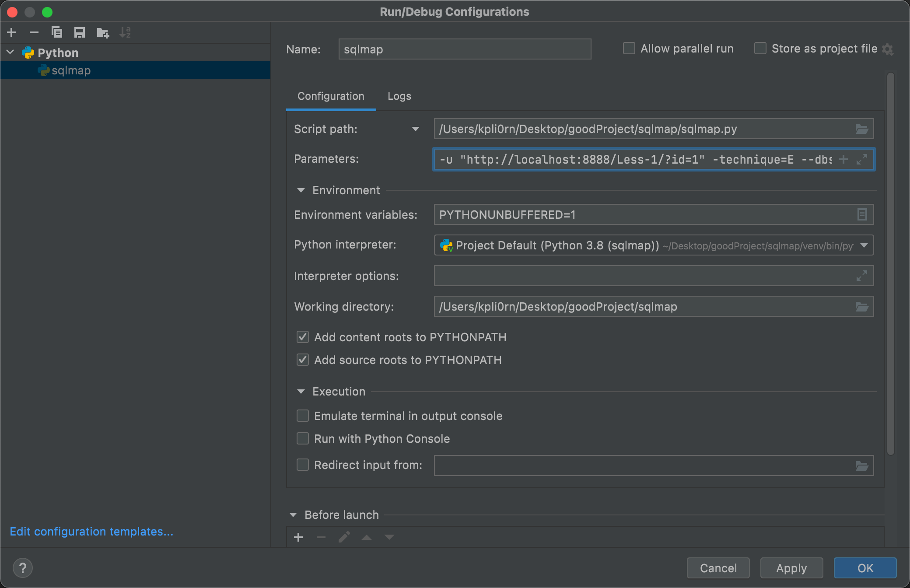Screen dimensions: 910x588
Task: Insert macro in Parameters field
Action: [x=843, y=160]
